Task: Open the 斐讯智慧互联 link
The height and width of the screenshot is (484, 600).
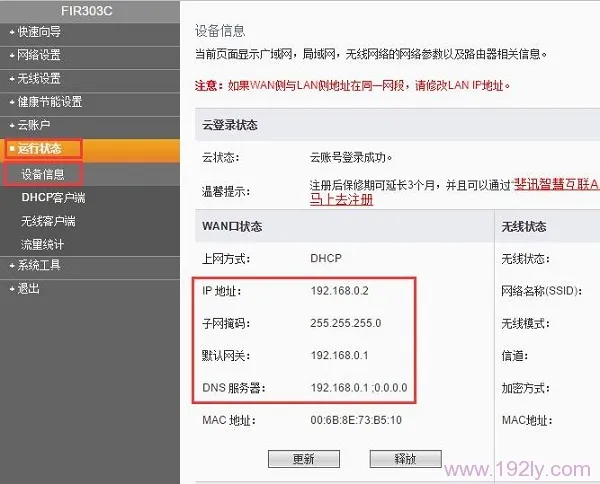Action: pos(556,185)
